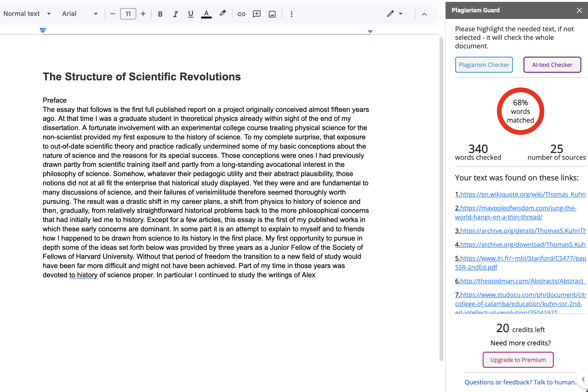This screenshot has height=392, width=588.
Task: Click Questions or feedback? Talk to human
Action: (520, 382)
